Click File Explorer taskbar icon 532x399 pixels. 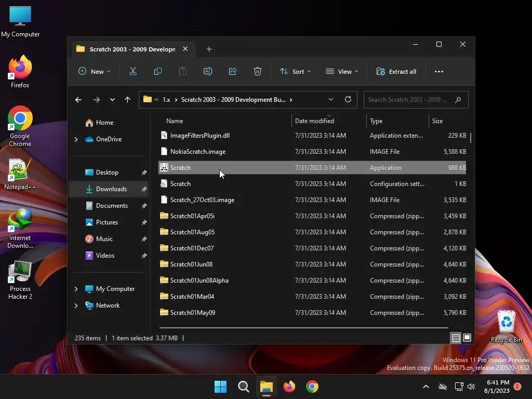coord(267,387)
